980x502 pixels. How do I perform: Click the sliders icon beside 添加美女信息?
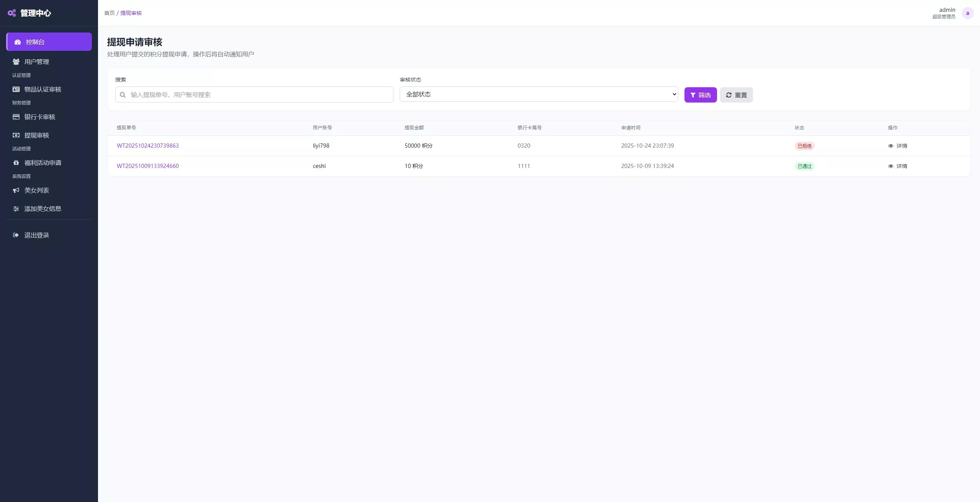click(x=16, y=209)
